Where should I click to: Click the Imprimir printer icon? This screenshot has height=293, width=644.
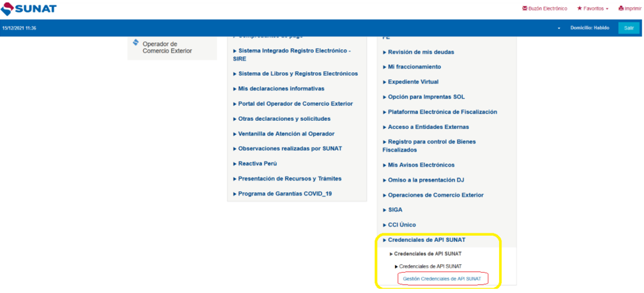[621, 8]
